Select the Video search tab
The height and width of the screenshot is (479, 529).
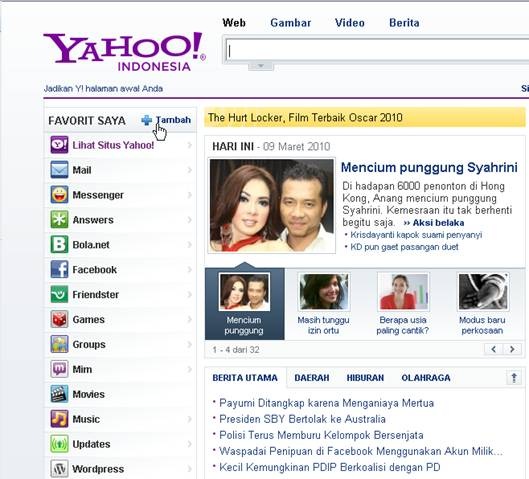350,23
